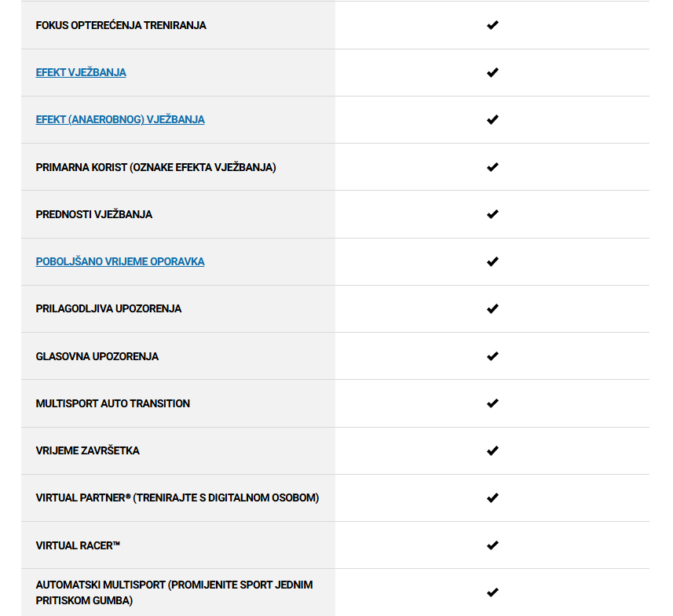Click checkmark for Virtual Partner row
Image resolution: width=673 pixels, height=616 pixels.
(492, 498)
